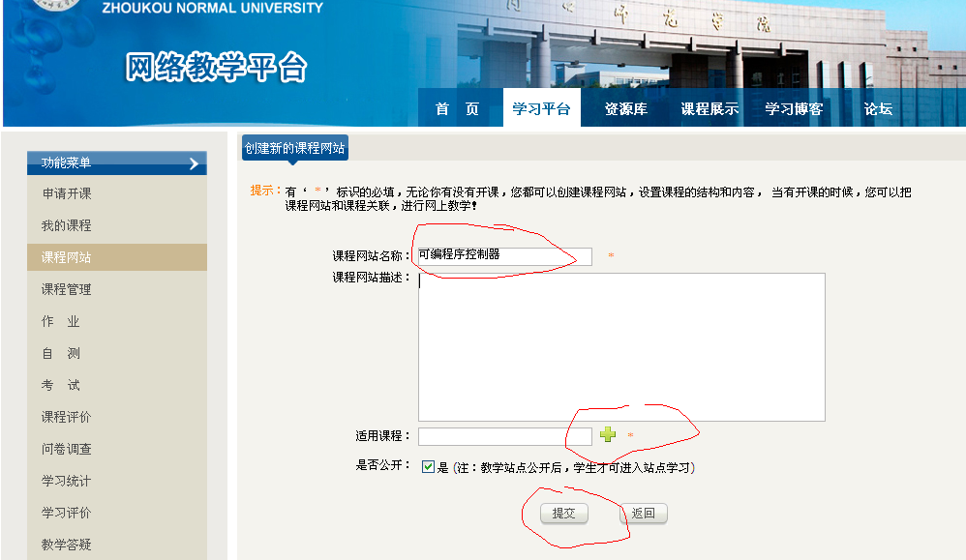
Task: Open 问卷调查 in the sidebar
Action: 67,449
